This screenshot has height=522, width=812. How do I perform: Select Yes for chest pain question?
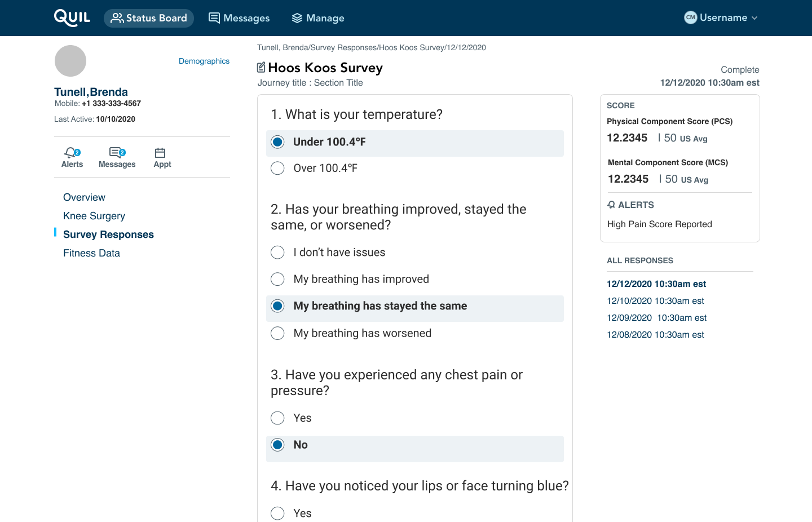coord(277,418)
